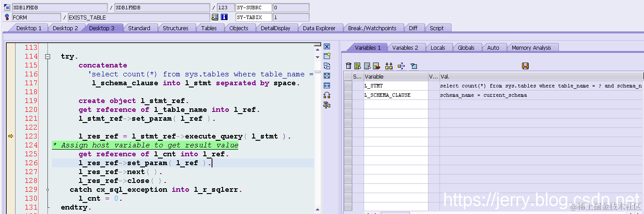Click the EXISTS_TABLE field
The image size is (644, 214).
tap(138, 17)
